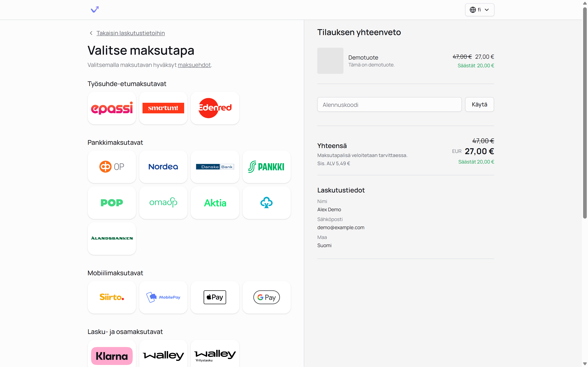Select Google Pay option
This screenshot has height=367, width=588.
(266, 297)
